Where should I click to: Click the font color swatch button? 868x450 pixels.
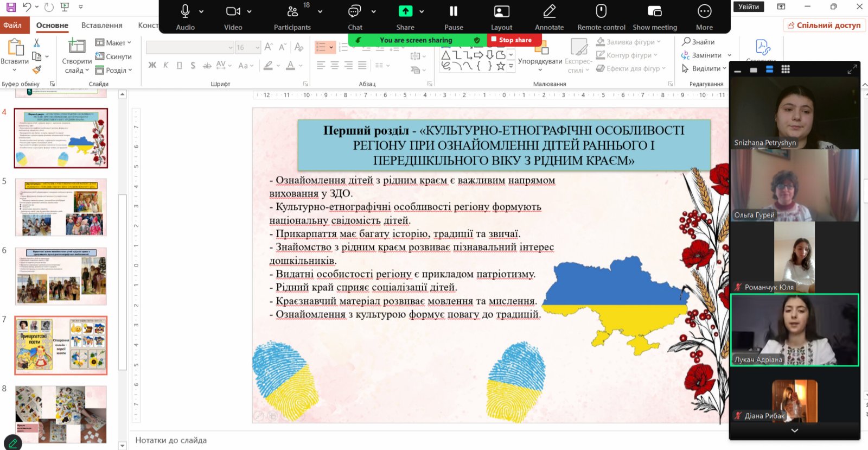291,65
